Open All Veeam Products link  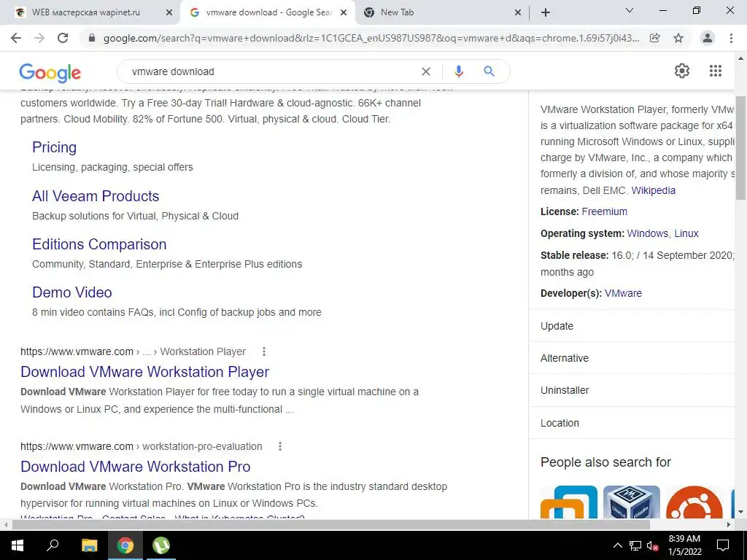(x=96, y=195)
